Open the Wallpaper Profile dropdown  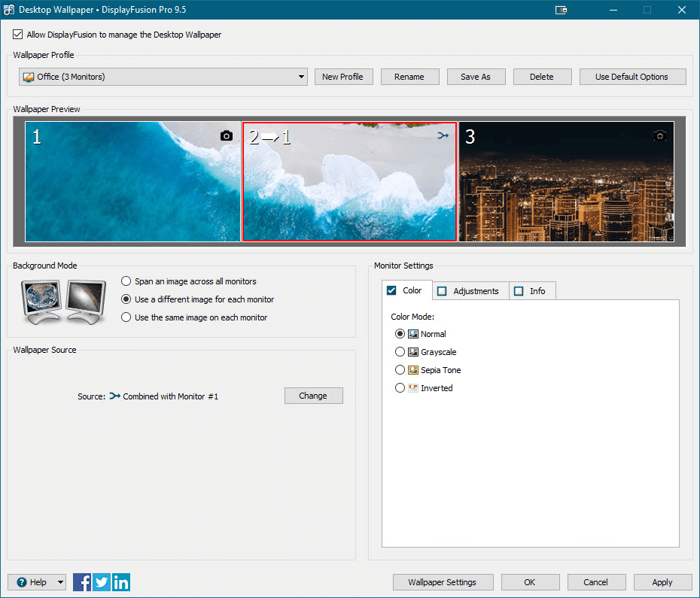[300, 76]
